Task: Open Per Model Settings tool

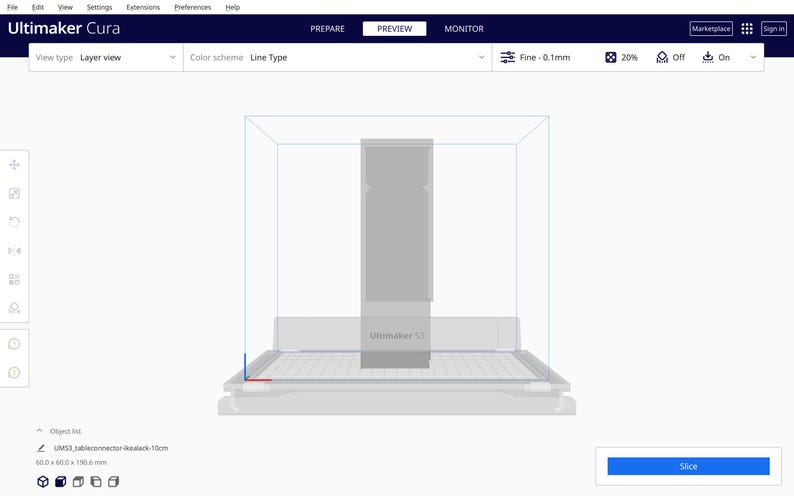Action: (x=14, y=279)
